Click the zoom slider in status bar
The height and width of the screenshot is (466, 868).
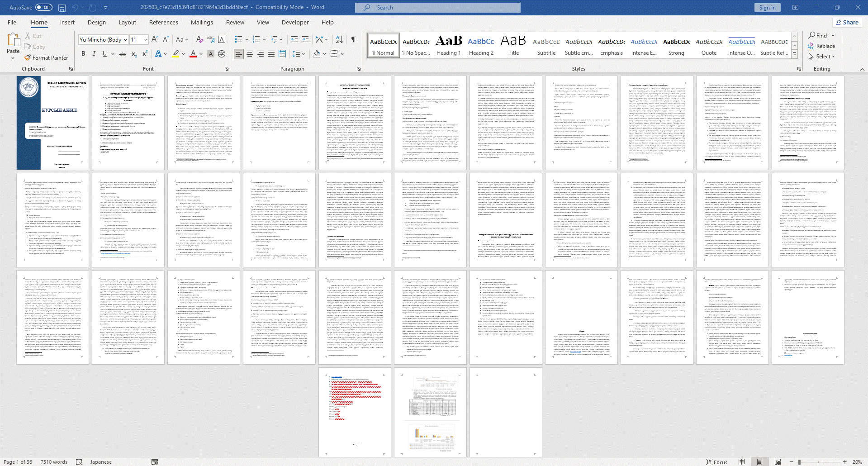click(799, 462)
